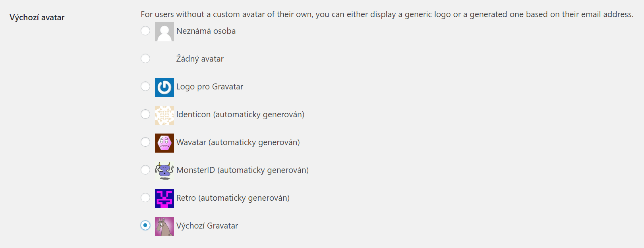Click the Neznámá osoba silhouette avatar image
Viewport: 644px width, 248px height.
[x=164, y=32]
